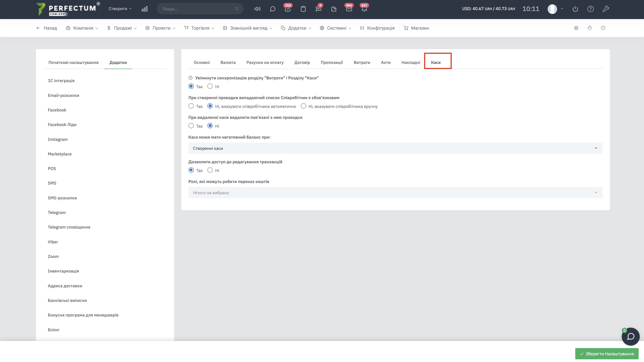Click into the Пошук search field
The width and height of the screenshot is (644, 362).
(x=197, y=9)
